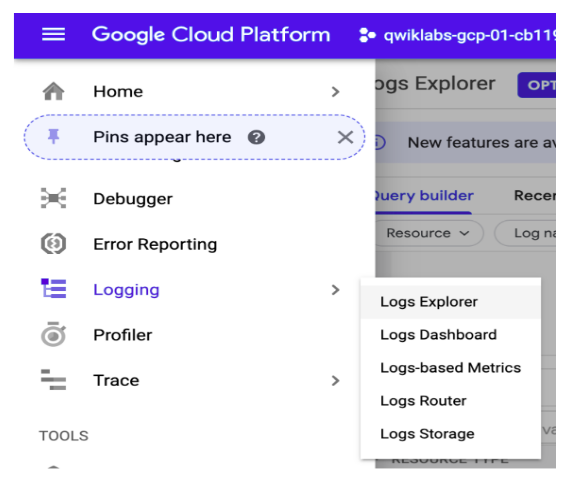Click the Error Reporting icon
Screen dimensions: 569x488
53,243
